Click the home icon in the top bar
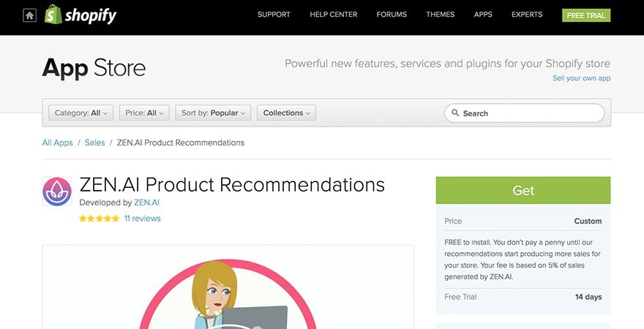644x329 pixels. click(x=29, y=15)
